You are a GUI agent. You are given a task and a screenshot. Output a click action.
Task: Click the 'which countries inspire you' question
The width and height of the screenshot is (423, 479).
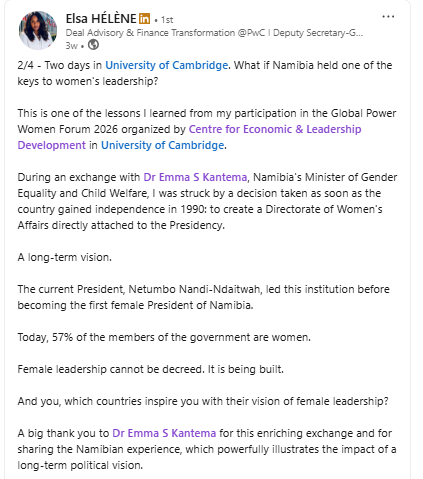tap(203, 401)
